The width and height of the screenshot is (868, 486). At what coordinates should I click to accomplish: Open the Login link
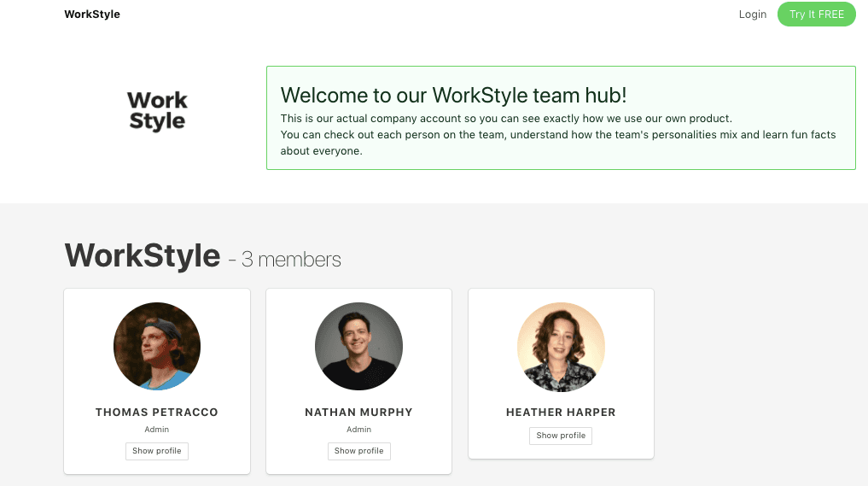pos(752,14)
